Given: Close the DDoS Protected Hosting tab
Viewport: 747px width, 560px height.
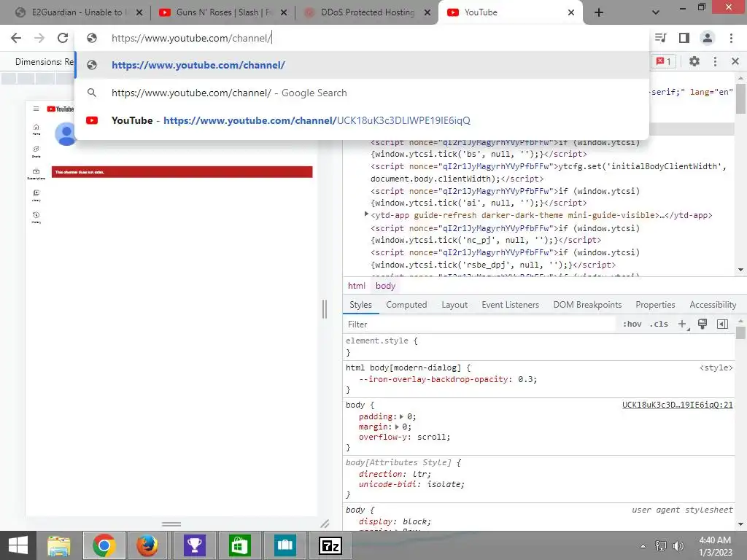Looking at the screenshot, I should pyautogui.click(x=427, y=12).
